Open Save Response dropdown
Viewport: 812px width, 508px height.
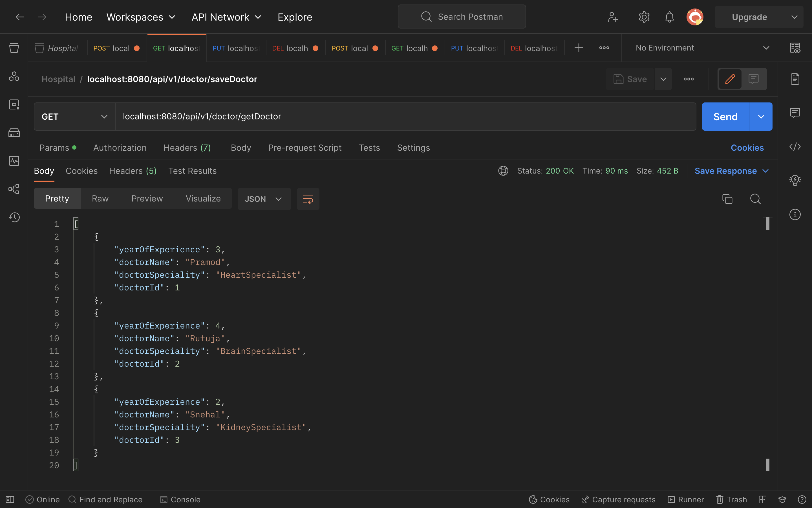(x=731, y=171)
